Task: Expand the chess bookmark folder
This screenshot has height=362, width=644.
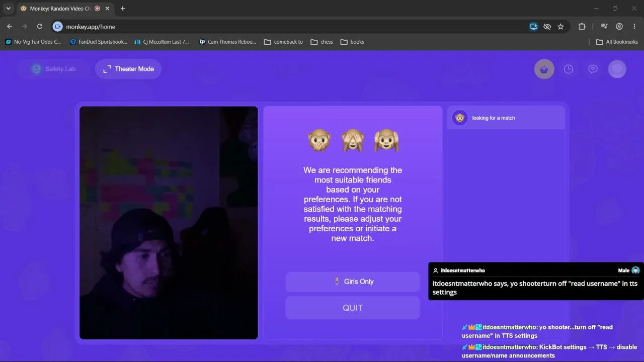Action: click(322, 42)
